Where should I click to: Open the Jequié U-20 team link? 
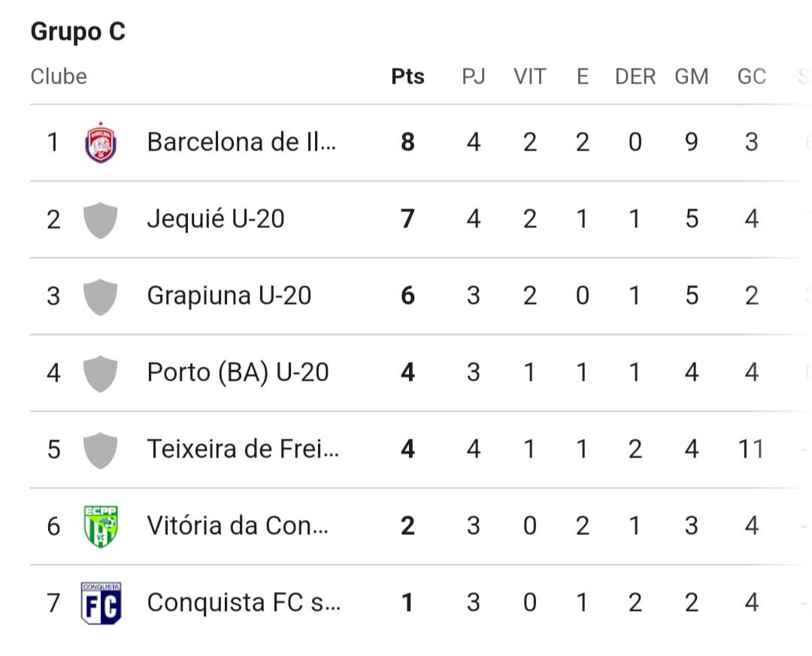pyautogui.click(x=216, y=219)
